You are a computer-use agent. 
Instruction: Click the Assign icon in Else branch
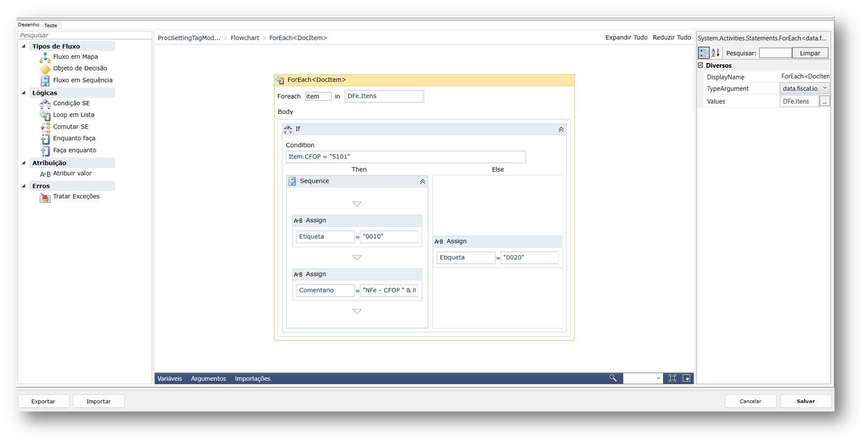[x=439, y=241]
